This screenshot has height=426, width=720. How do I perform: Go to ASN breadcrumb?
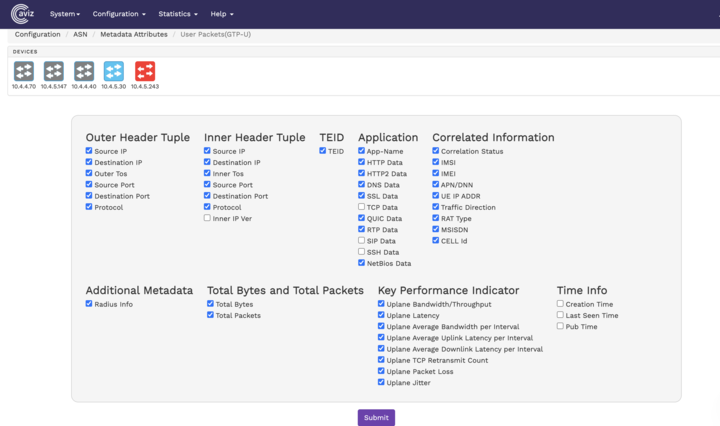[80, 34]
